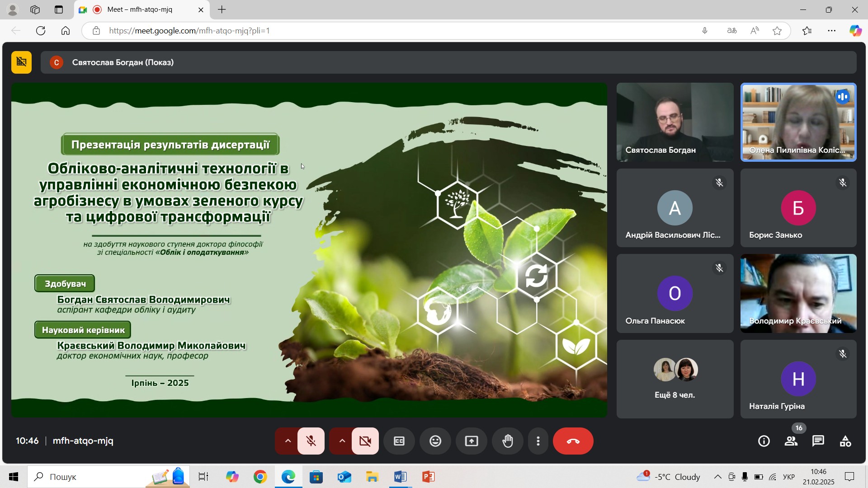Close the Meet browser tab
Viewport: 868px width, 488px height.
201,9
